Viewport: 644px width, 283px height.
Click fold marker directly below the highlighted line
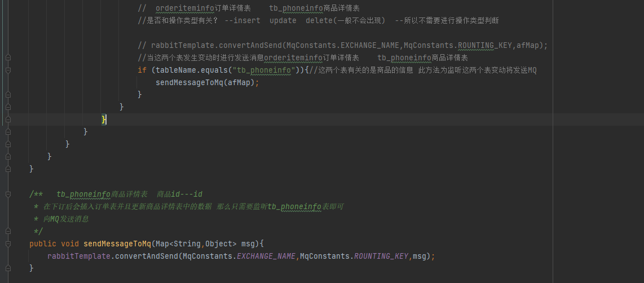(7, 132)
